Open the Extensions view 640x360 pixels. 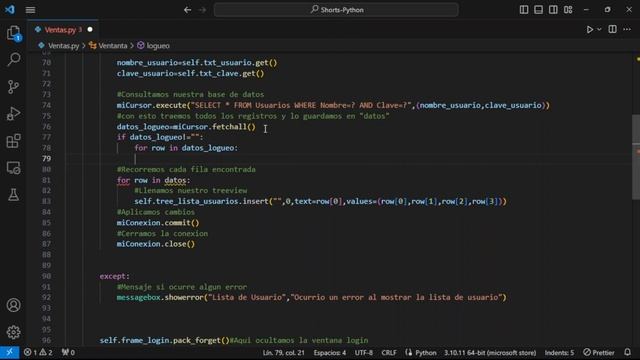(x=13, y=141)
